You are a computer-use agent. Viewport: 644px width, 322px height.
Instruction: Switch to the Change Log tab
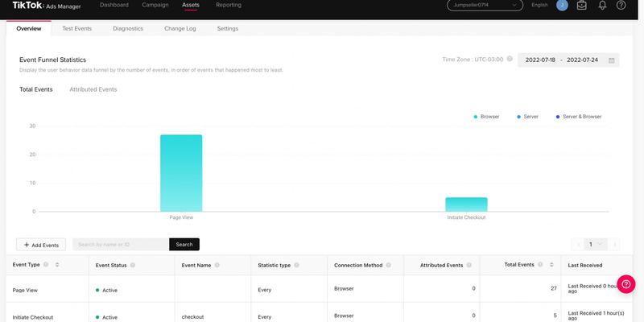(180, 28)
